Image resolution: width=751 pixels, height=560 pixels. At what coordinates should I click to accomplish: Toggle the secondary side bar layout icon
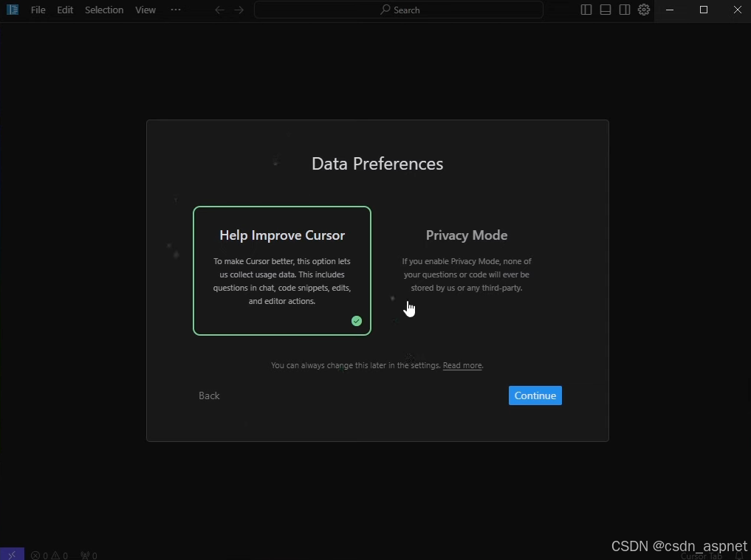(x=625, y=10)
